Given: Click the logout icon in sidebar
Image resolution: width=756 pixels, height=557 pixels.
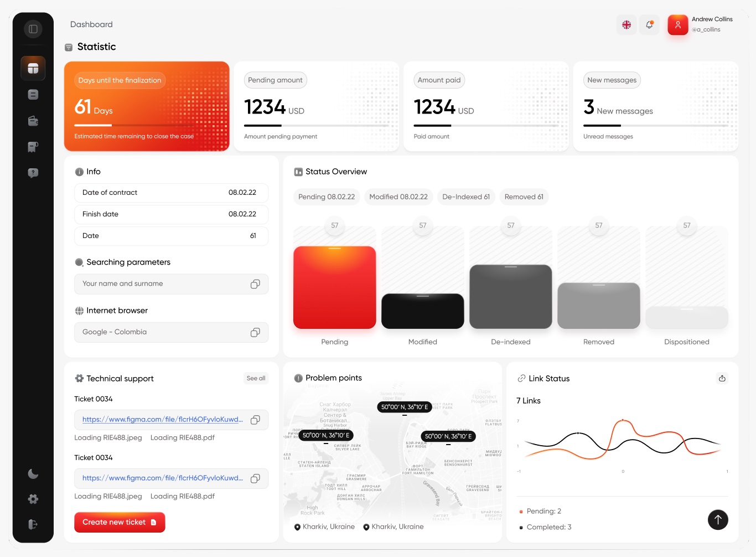Looking at the screenshot, I should tap(33, 524).
